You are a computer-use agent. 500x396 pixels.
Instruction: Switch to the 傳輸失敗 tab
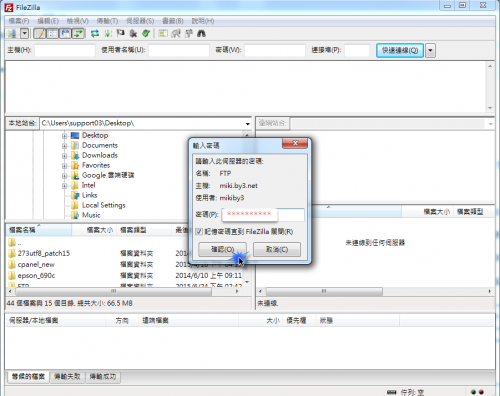(67, 377)
